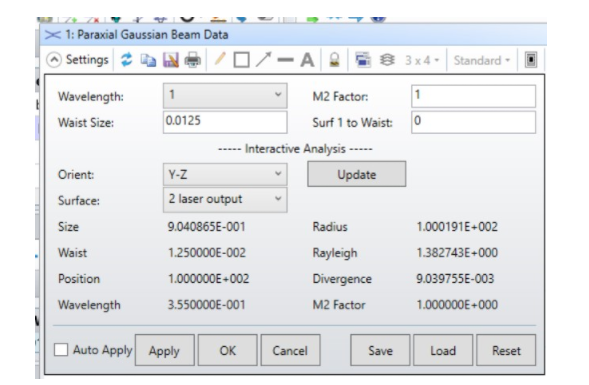Open the Wavelength dropdown
Screen dimensions: 589x385
click(225, 96)
